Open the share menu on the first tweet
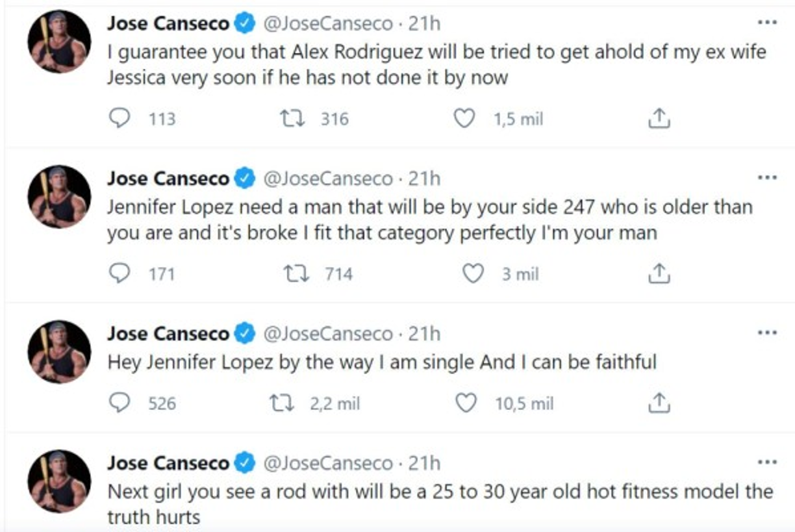The width and height of the screenshot is (795, 532). coord(661,118)
